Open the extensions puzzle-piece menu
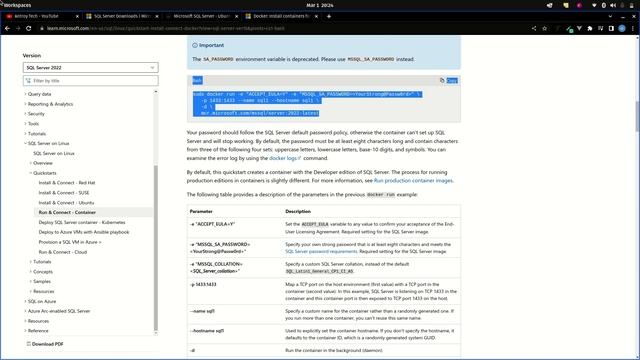Image resolution: width=640 pixels, height=360 pixels. click(589, 29)
